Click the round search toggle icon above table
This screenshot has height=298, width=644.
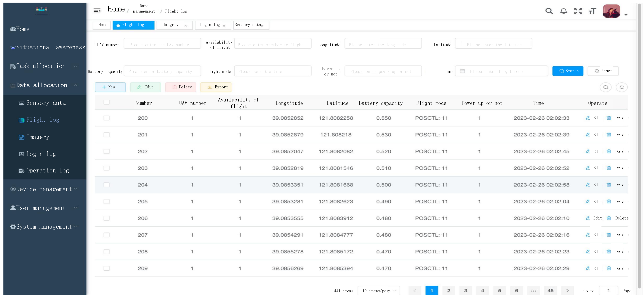(606, 87)
